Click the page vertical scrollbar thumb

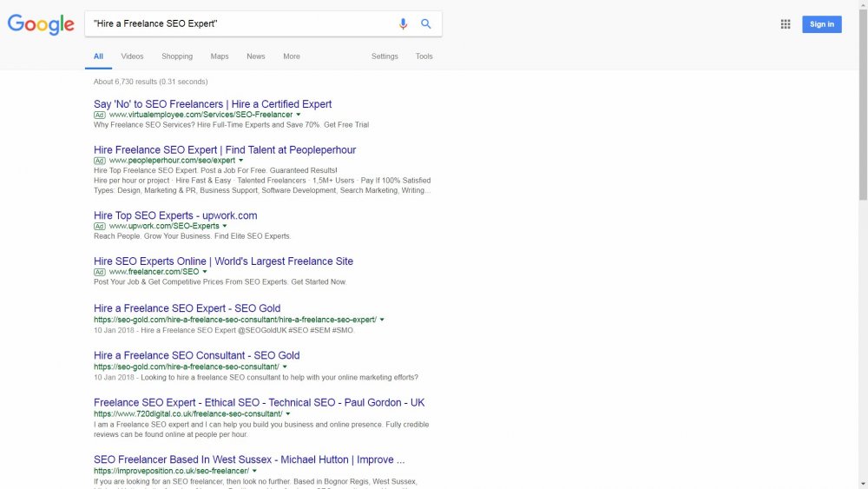[x=863, y=105]
